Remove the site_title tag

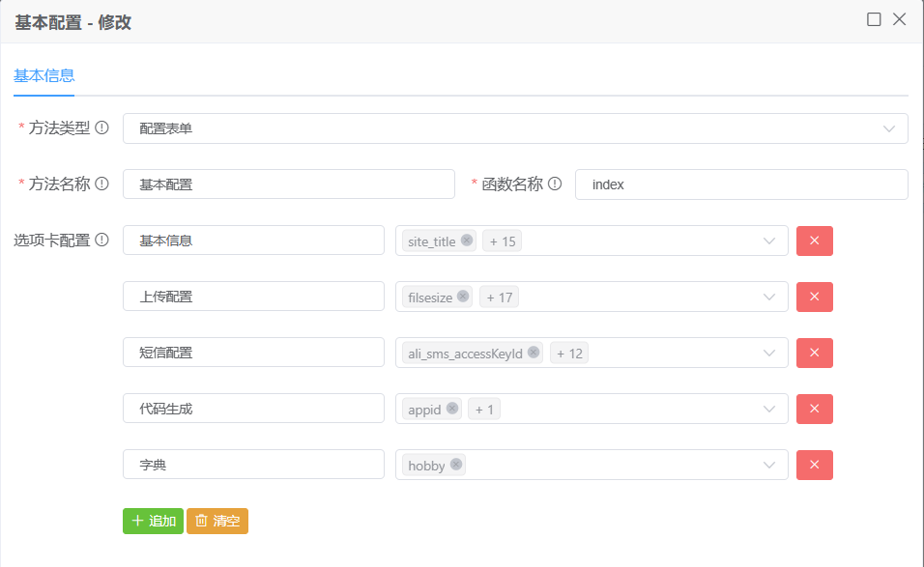coord(467,241)
